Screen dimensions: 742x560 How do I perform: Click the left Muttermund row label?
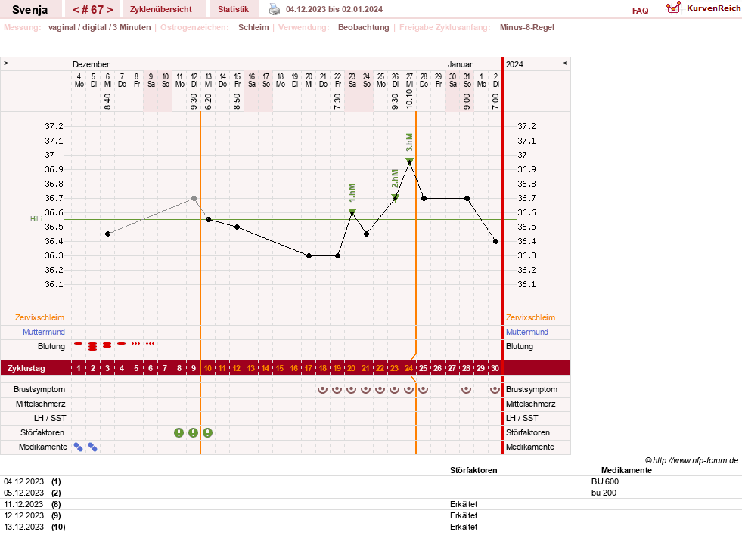(x=44, y=332)
